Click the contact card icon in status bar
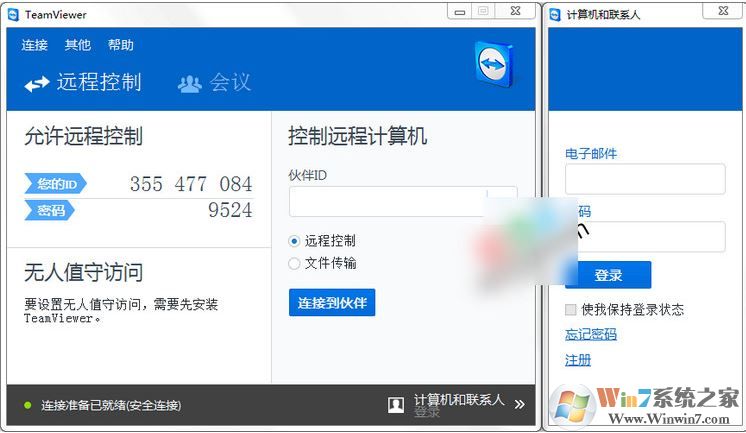746x433 pixels. 396,405
